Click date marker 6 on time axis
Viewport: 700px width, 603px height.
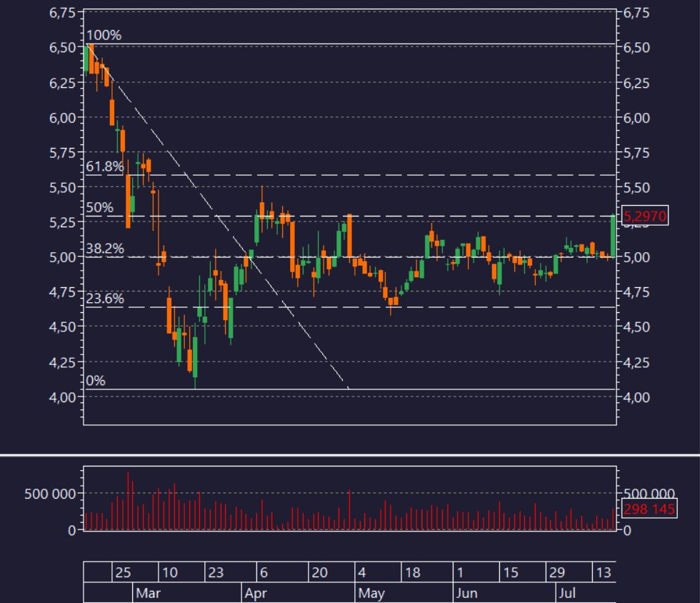click(264, 572)
